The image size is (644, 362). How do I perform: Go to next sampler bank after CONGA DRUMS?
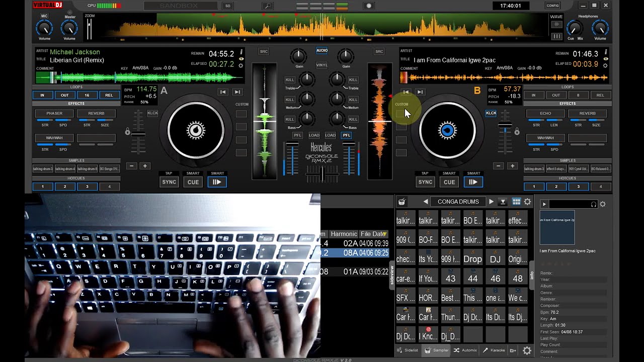(x=491, y=202)
